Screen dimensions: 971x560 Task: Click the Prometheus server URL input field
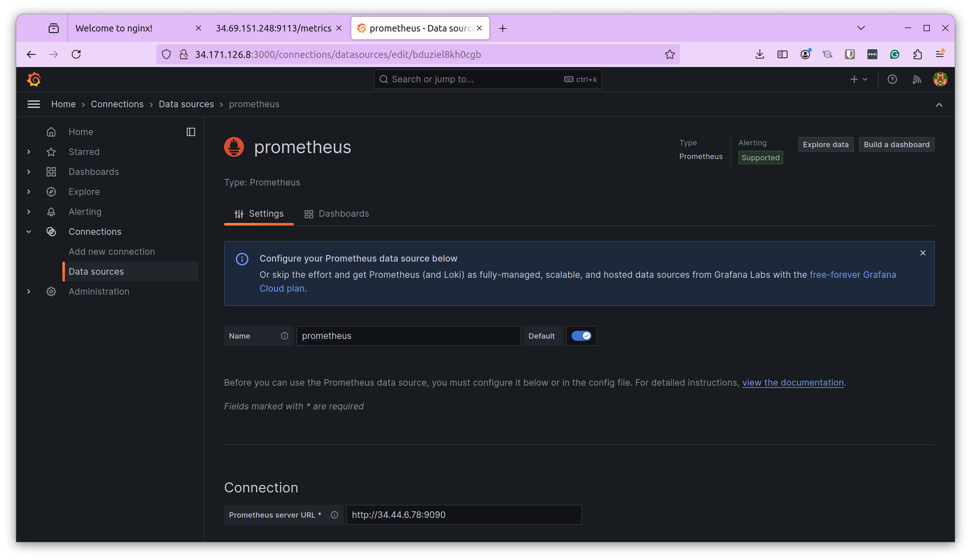(464, 514)
